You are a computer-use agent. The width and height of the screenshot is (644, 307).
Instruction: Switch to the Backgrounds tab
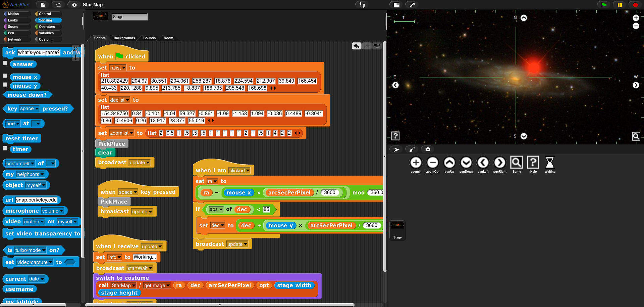point(124,38)
